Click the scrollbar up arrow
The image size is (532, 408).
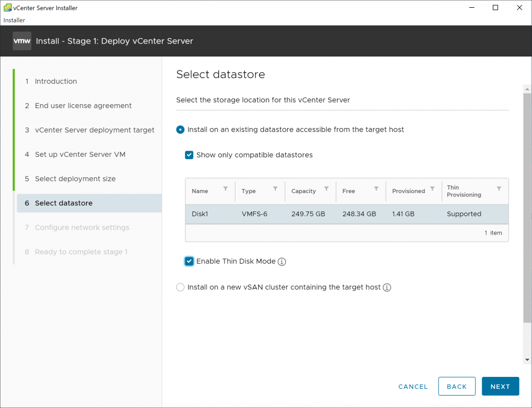[527, 89]
